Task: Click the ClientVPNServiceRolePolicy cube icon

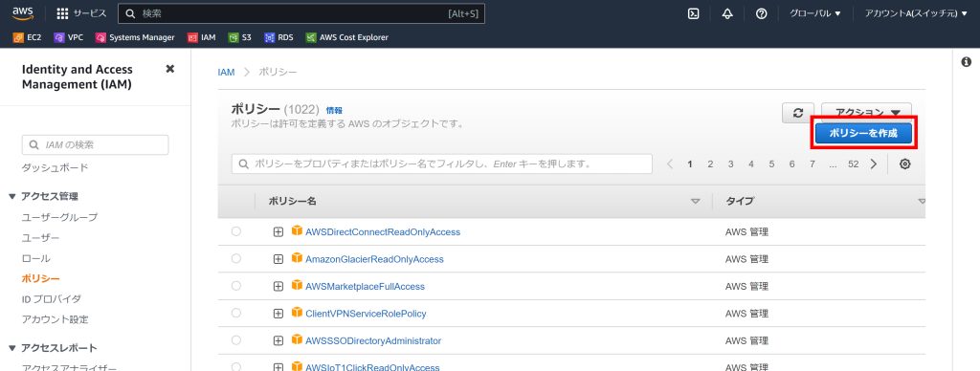Action: [297, 313]
